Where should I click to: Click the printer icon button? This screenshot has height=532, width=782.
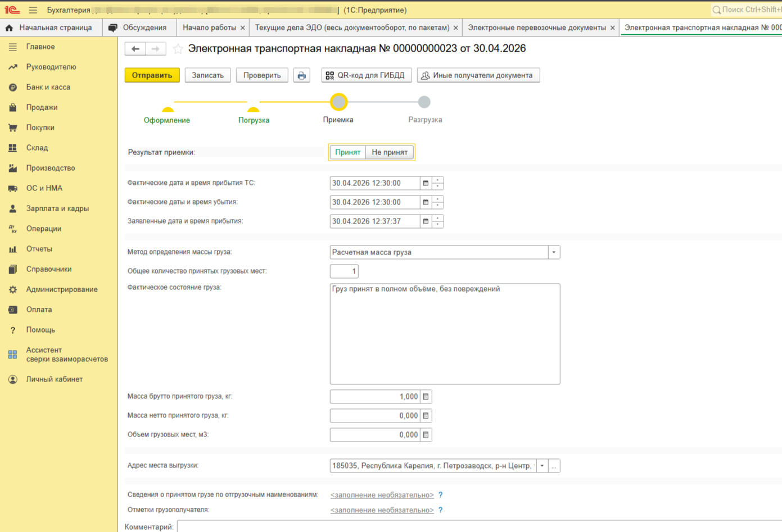click(x=302, y=75)
